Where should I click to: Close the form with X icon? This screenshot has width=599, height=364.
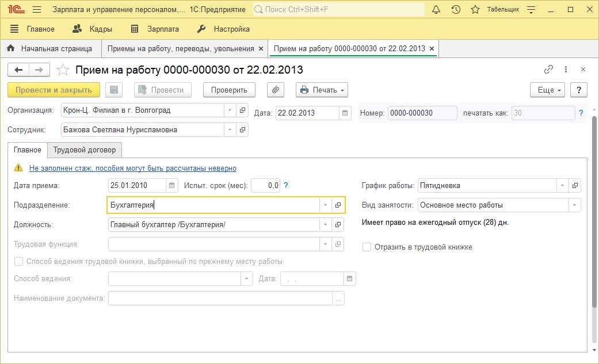click(583, 69)
